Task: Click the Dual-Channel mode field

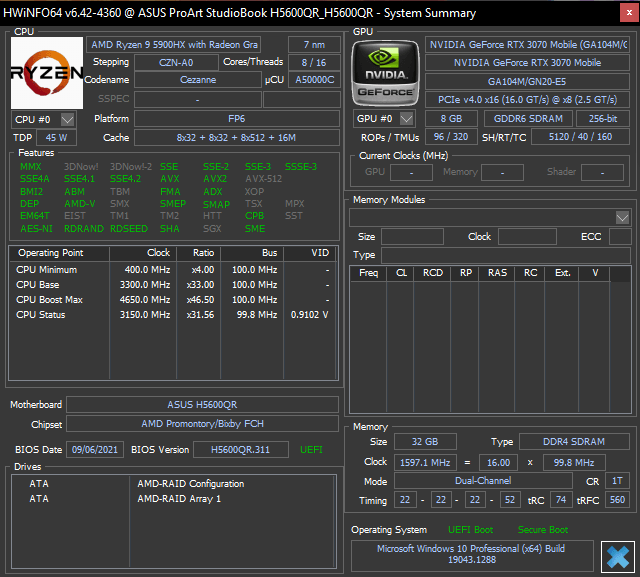Action: [x=483, y=481]
